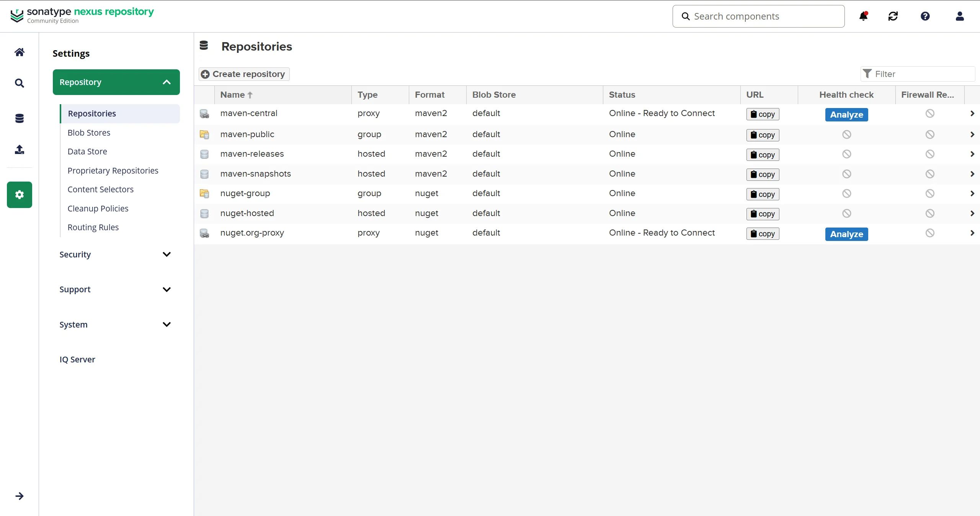This screenshot has width=980, height=516.
Task: Copy the URL of maven-central
Action: point(763,114)
